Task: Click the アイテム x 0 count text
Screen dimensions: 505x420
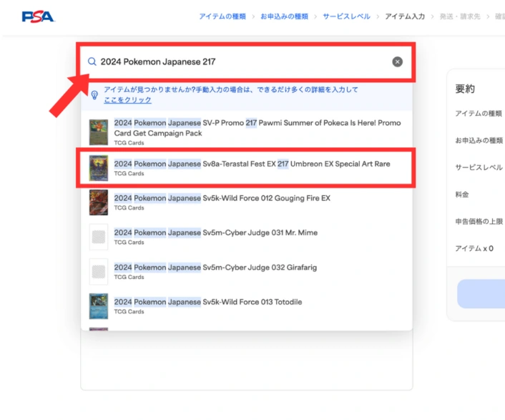Action: 474,248
